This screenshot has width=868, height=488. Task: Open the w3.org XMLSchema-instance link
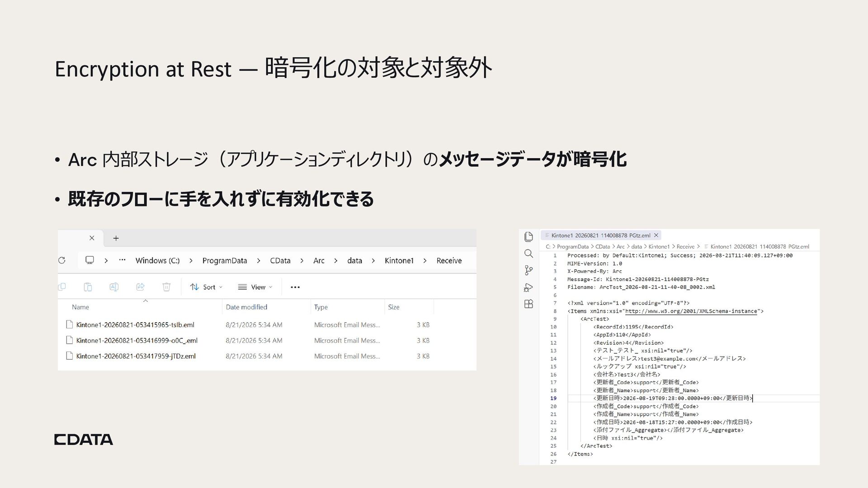691,311
